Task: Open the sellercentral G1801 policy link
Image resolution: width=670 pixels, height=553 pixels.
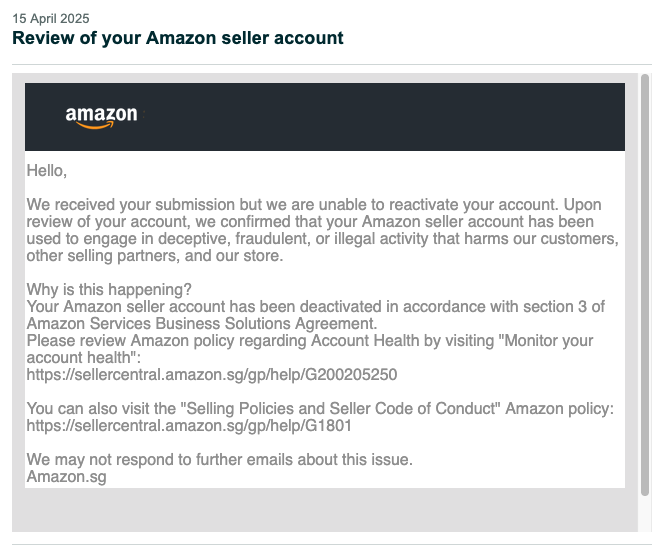Action: point(189,426)
